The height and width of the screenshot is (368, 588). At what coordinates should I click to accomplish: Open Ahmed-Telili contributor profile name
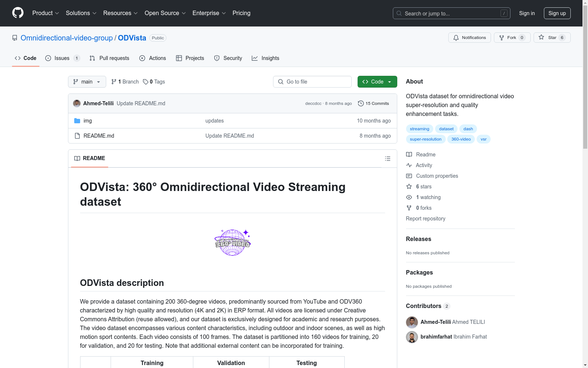pyautogui.click(x=435, y=322)
